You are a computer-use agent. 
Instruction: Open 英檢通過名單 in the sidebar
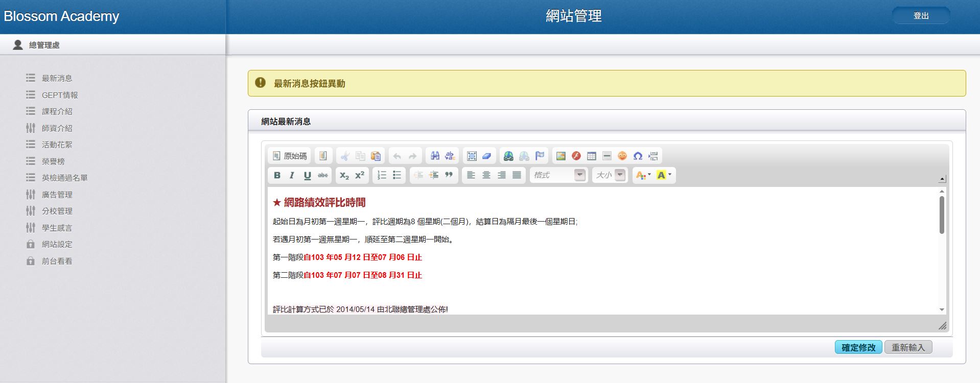[x=64, y=178]
